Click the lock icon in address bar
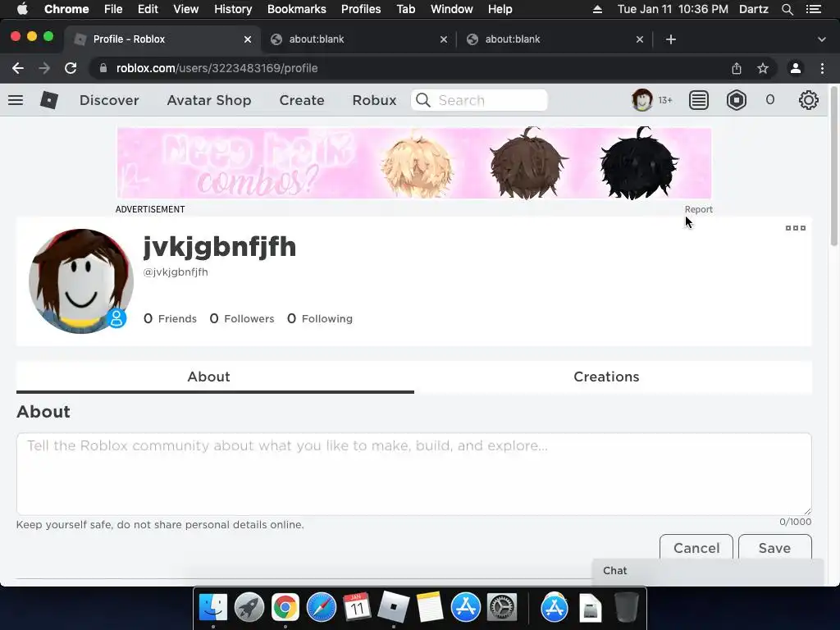Viewport: 840px width, 630px height. pos(104,68)
